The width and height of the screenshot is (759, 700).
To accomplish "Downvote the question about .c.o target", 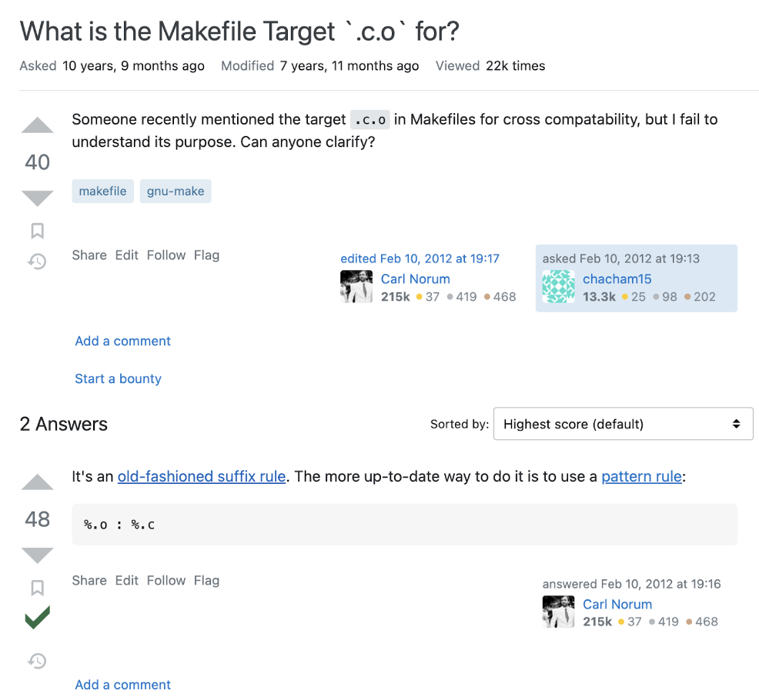I will (x=37, y=198).
